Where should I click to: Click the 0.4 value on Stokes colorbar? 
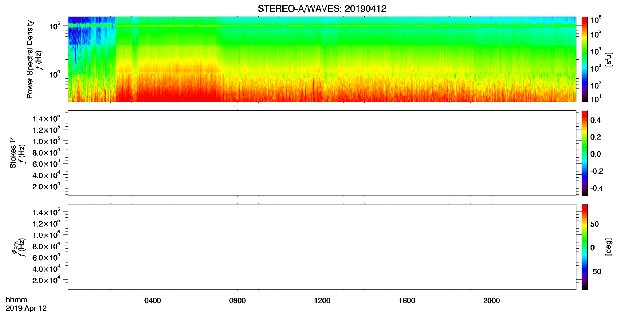point(595,120)
